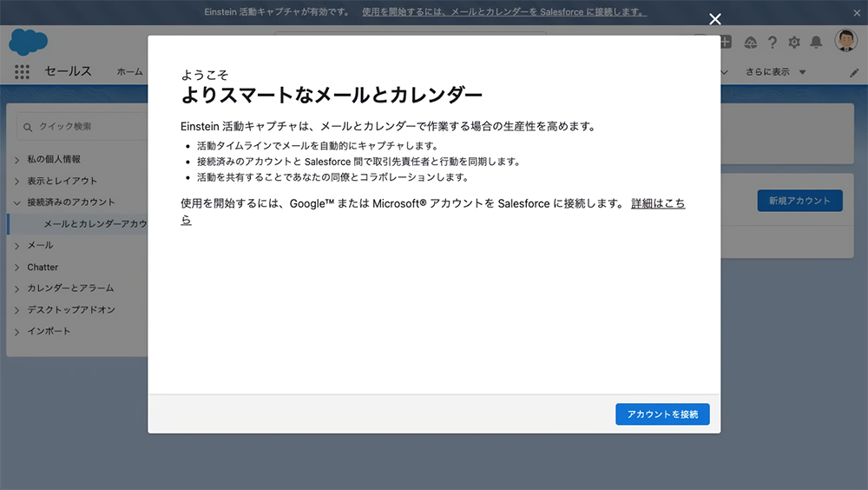The height and width of the screenshot is (490, 868).
Task: Select Chatter in the settings sidebar
Action: pos(43,267)
